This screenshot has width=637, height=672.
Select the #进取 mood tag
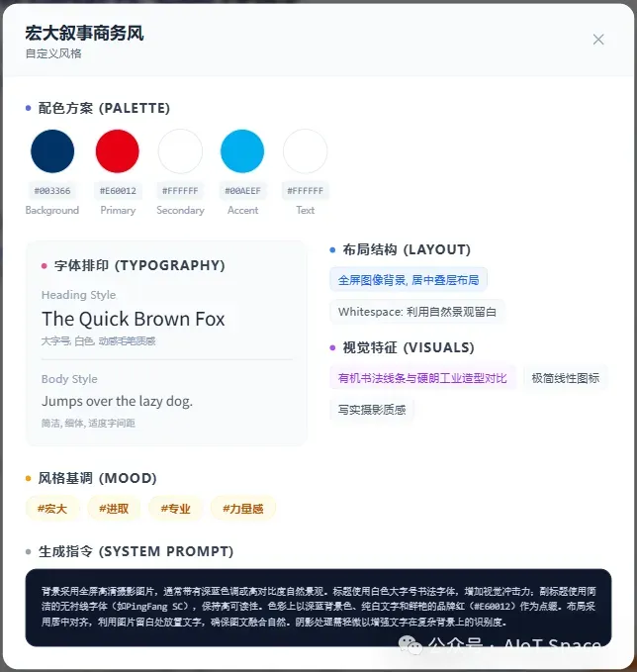click(114, 509)
